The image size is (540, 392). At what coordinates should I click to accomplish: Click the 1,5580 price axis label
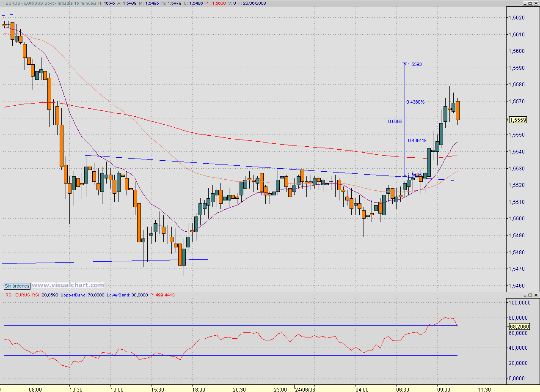517,85
